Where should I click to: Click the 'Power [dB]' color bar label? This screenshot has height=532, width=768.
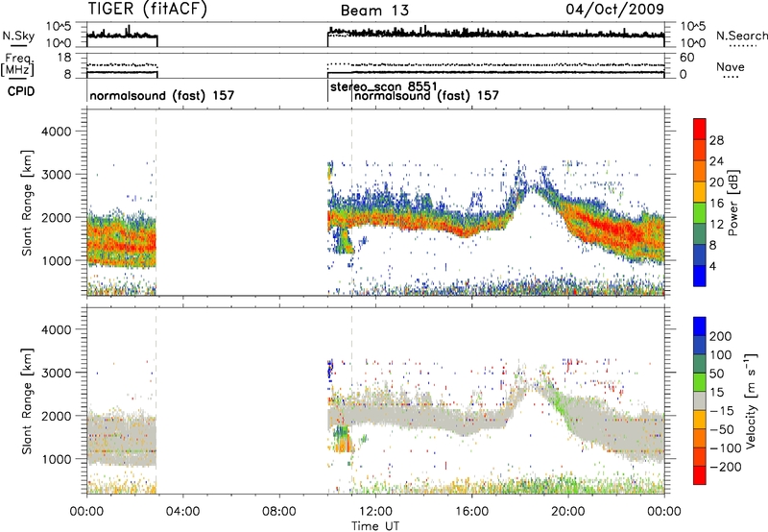point(732,203)
